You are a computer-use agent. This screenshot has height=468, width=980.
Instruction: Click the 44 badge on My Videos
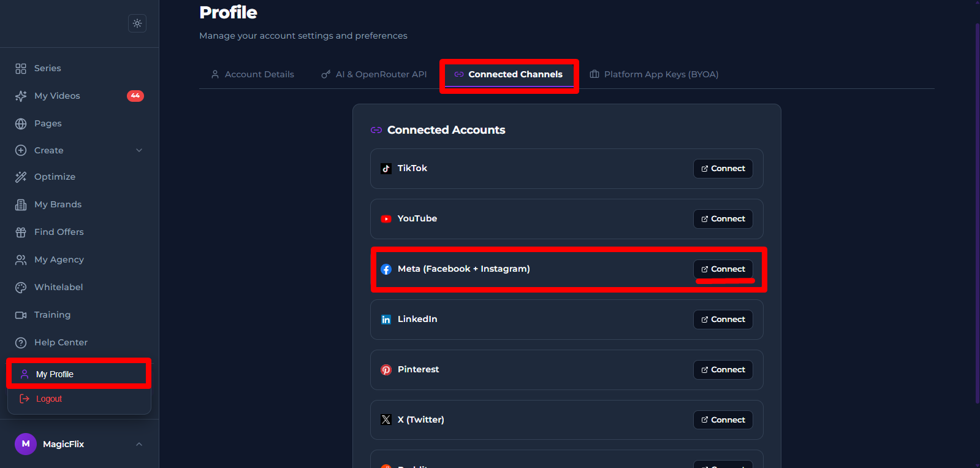pos(135,96)
